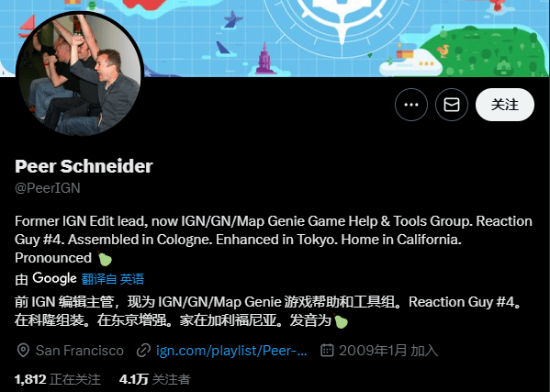Open the 4.1万 关注者 followers list
550x392 pixels.
pos(154,379)
